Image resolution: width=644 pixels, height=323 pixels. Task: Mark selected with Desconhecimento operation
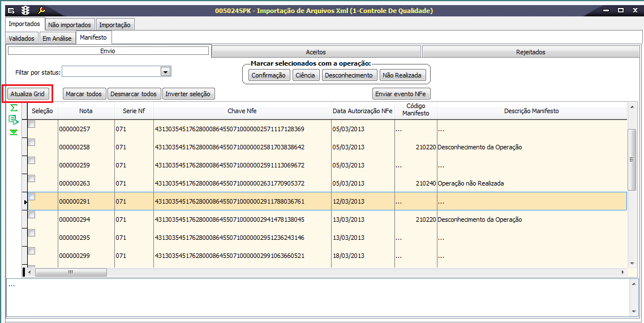349,75
